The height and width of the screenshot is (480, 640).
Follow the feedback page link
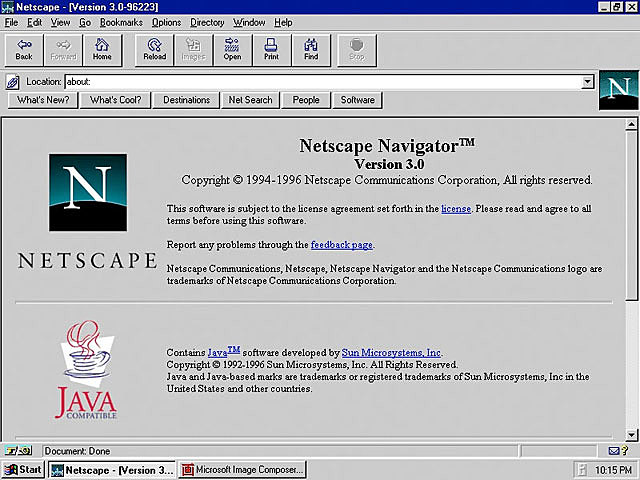(342, 245)
